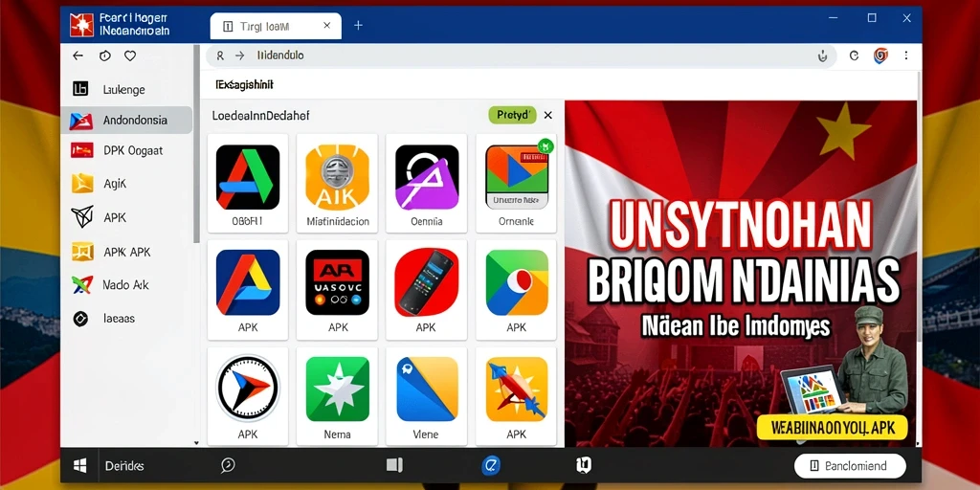The height and width of the screenshot is (490, 980).
Task: Open the orange AIK app icon
Action: coord(338,177)
